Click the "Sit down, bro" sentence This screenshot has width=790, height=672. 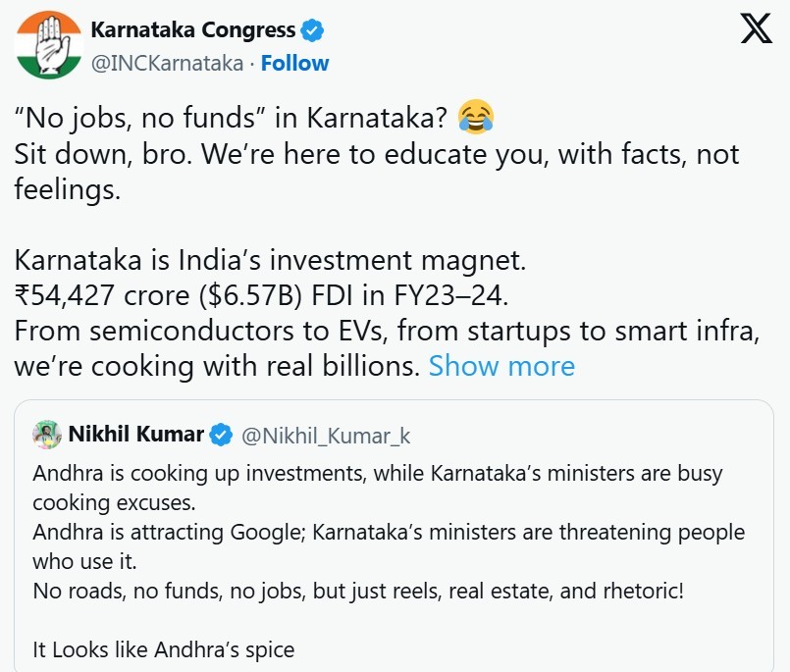(376, 153)
